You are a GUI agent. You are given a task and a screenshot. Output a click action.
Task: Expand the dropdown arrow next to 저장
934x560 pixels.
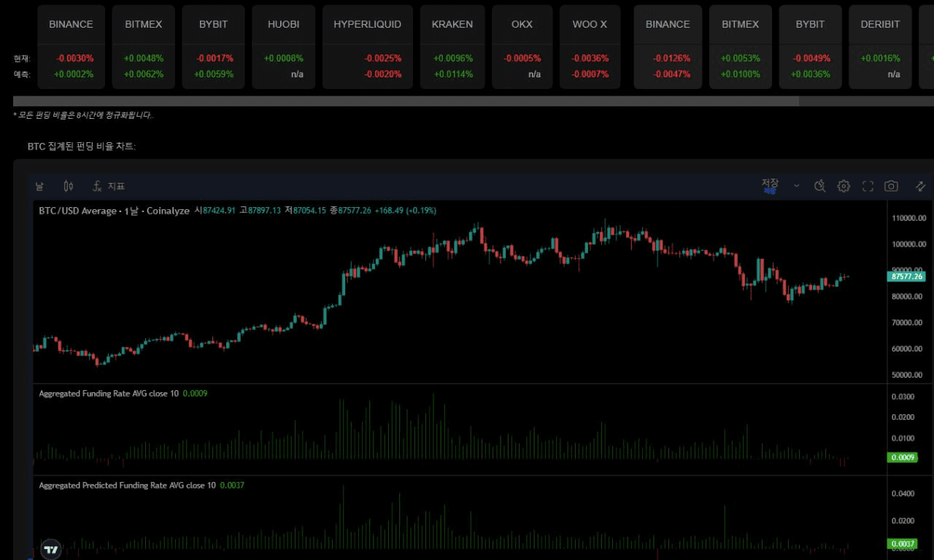(x=796, y=186)
